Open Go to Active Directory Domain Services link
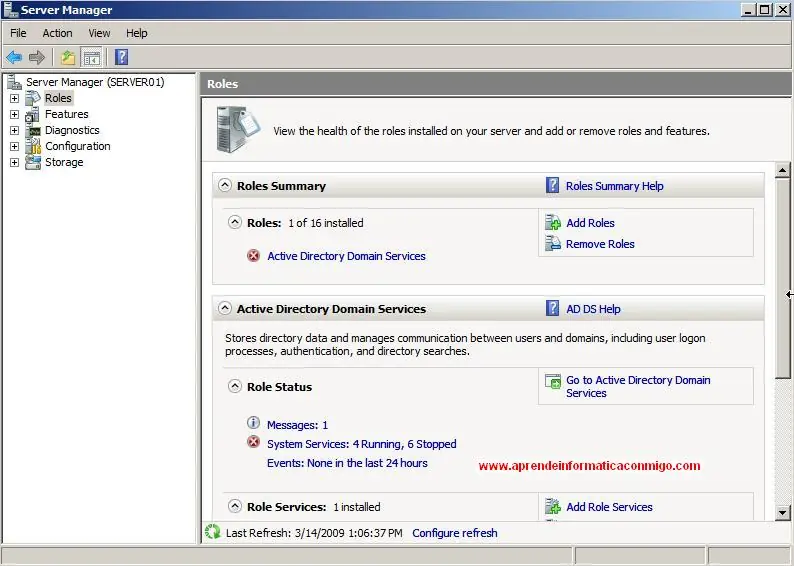This screenshot has height=566, width=794. point(638,387)
